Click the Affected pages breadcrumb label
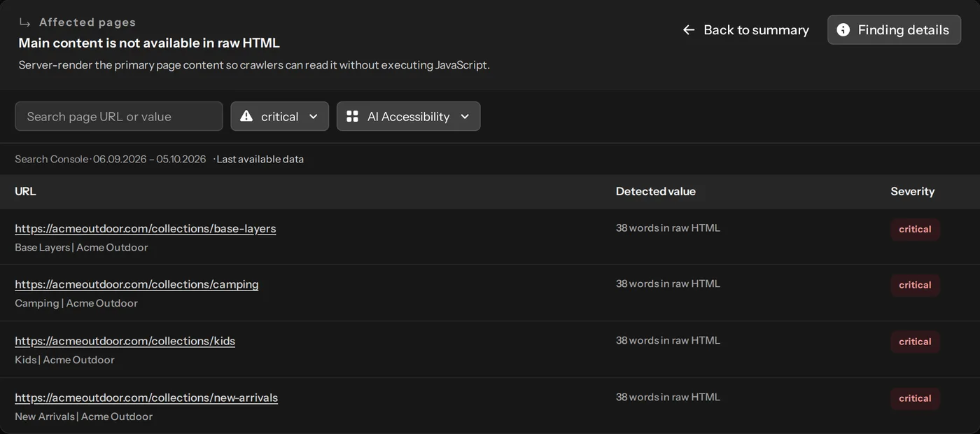 point(87,22)
